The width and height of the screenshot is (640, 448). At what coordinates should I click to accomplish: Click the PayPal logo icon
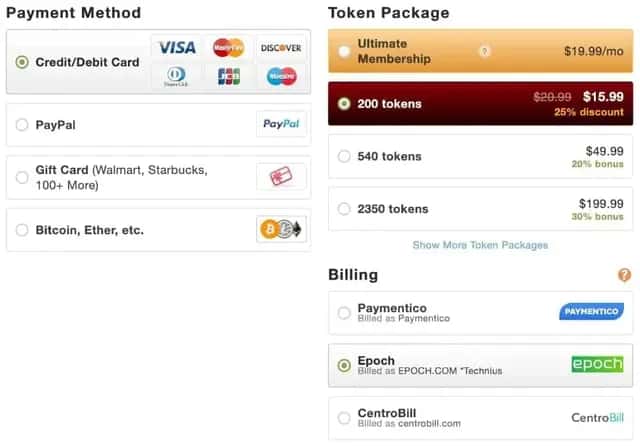click(281, 125)
